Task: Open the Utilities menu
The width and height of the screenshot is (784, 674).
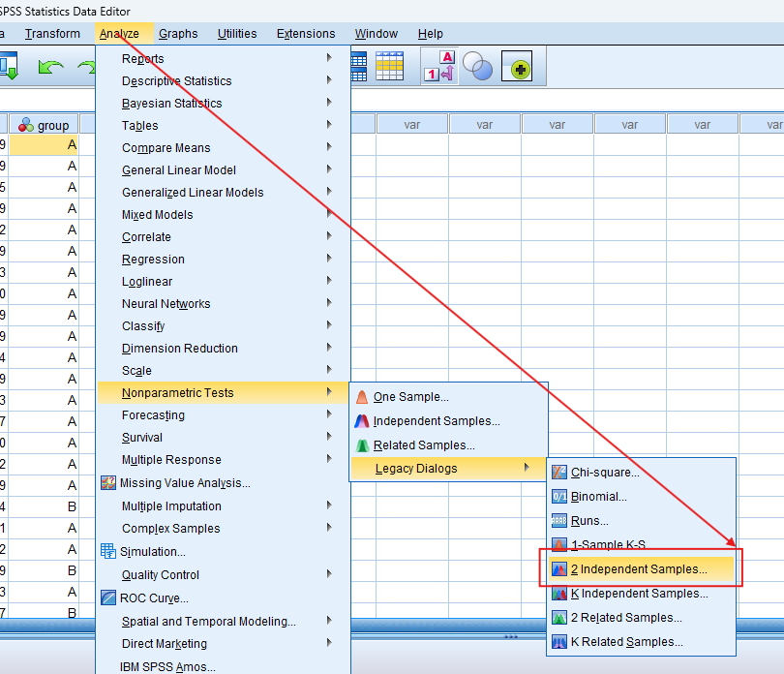Action: pyautogui.click(x=237, y=34)
